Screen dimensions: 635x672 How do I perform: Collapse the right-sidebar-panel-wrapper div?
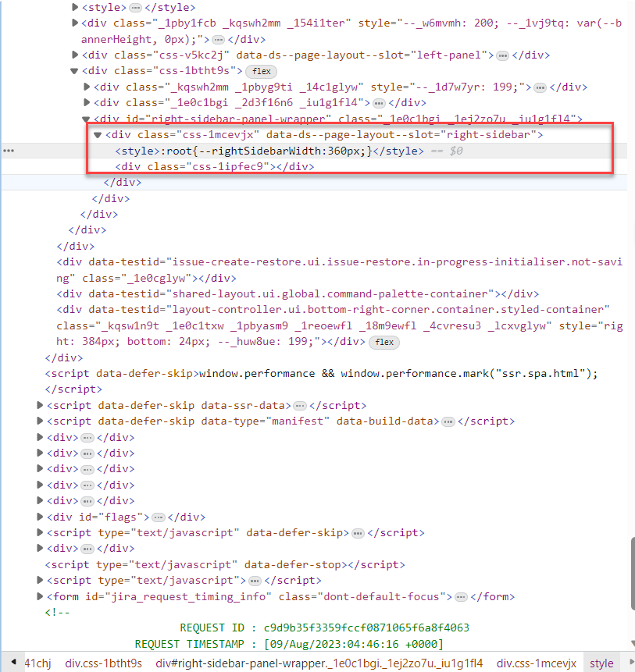click(86, 119)
